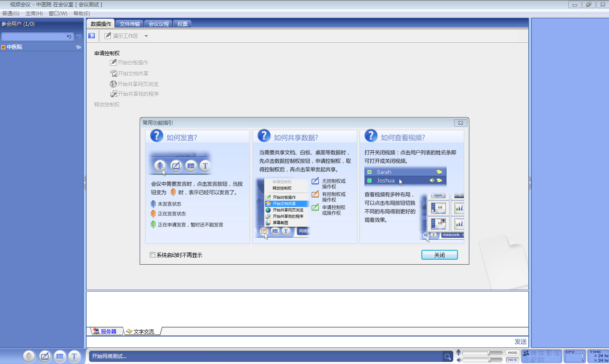Toggle the AGC button
The height and width of the screenshot is (364, 609).
click(512, 353)
